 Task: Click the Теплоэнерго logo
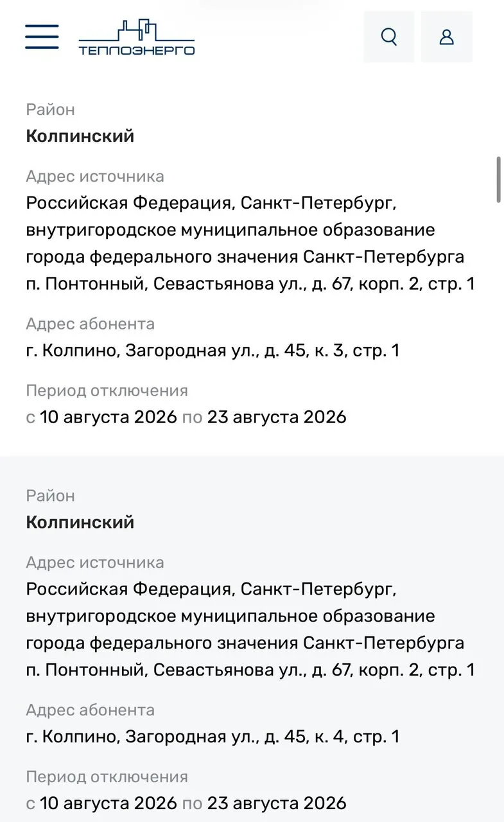point(137,37)
